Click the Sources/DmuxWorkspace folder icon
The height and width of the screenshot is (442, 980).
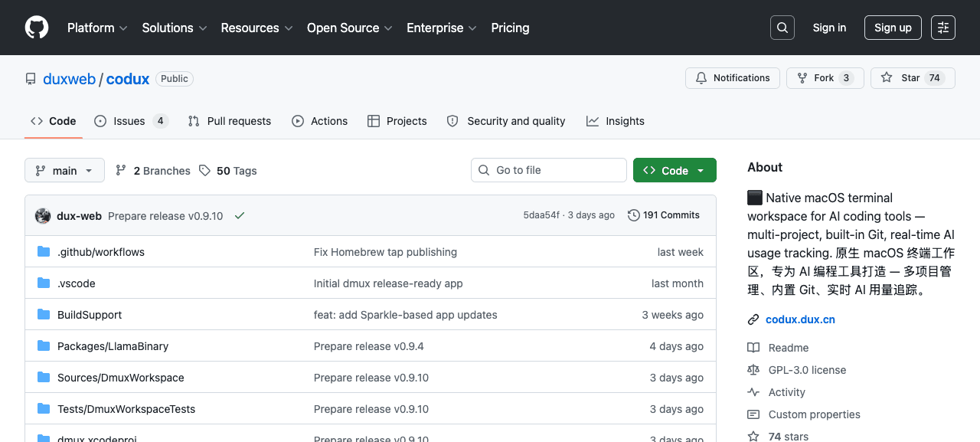point(44,378)
